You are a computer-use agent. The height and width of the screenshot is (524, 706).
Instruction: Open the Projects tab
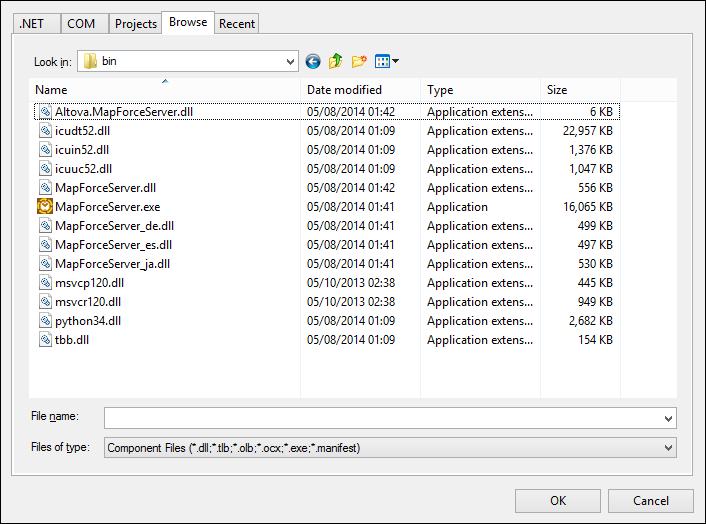135,23
